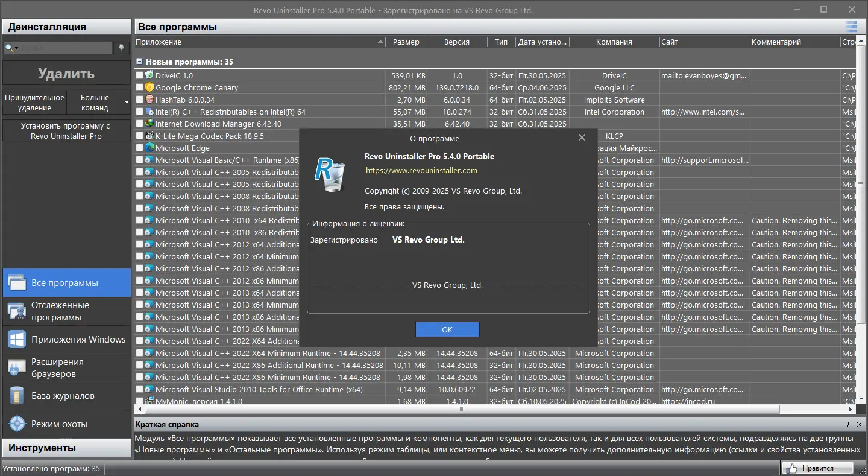
Task: Switch to Отслеженные программы
Action: click(66, 311)
